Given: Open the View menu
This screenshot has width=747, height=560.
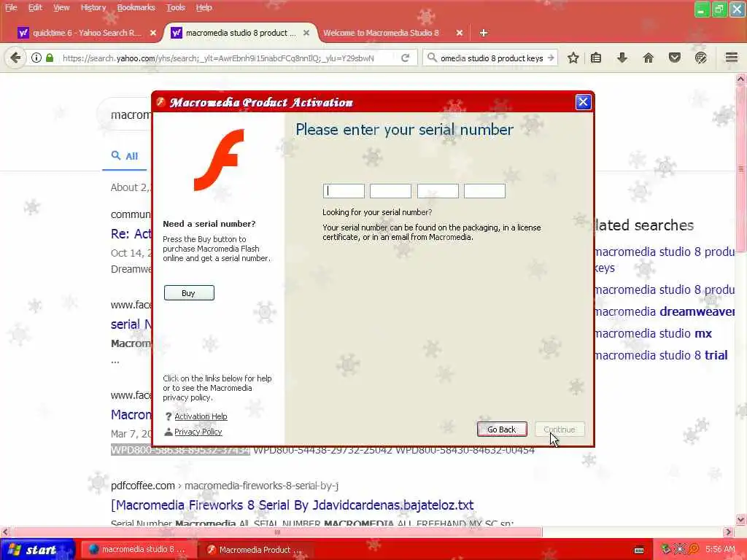Looking at the screenshot, I should (61, 7).
